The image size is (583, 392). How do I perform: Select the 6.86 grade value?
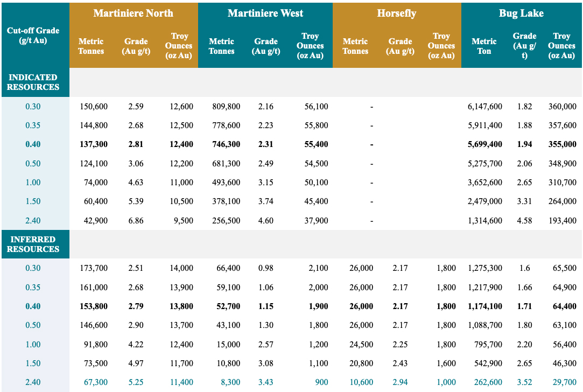point(136,221)
